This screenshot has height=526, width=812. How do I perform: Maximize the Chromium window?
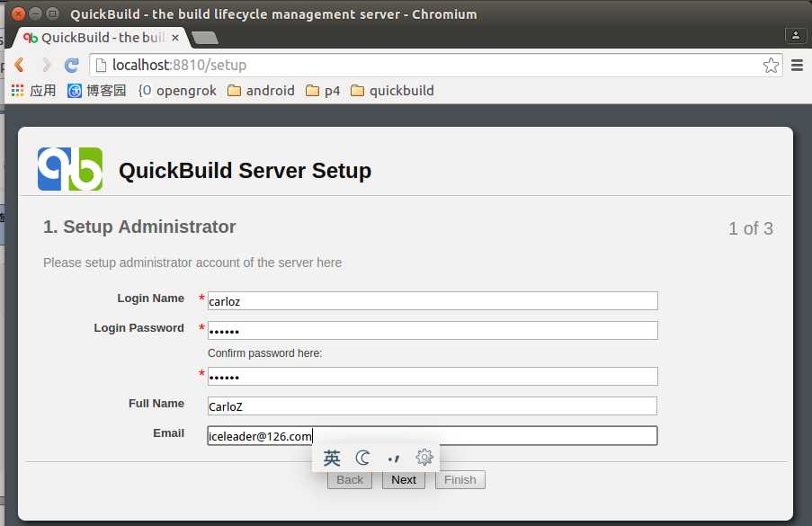(x=53, y=14)
